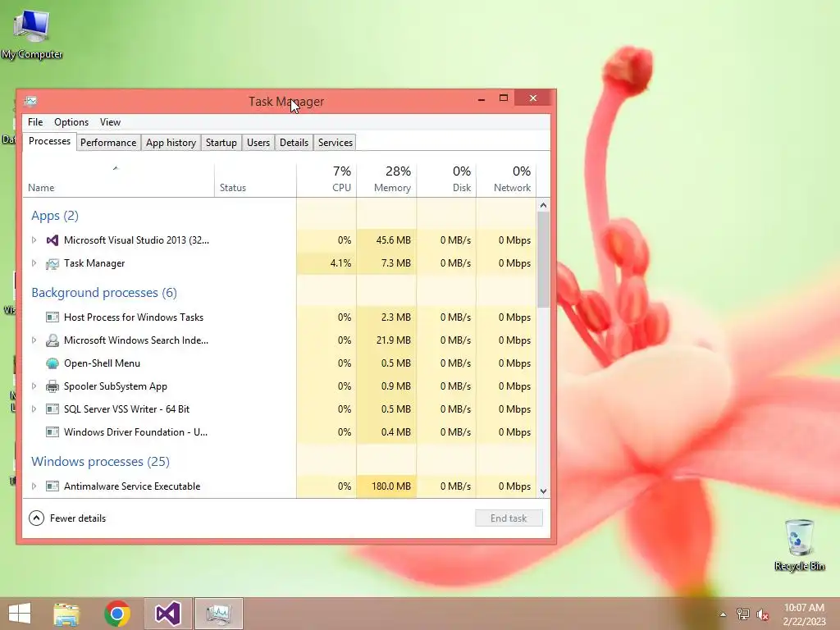Select the Background processes (6) heading
The image size is (840, 630).
coord(104,293)
